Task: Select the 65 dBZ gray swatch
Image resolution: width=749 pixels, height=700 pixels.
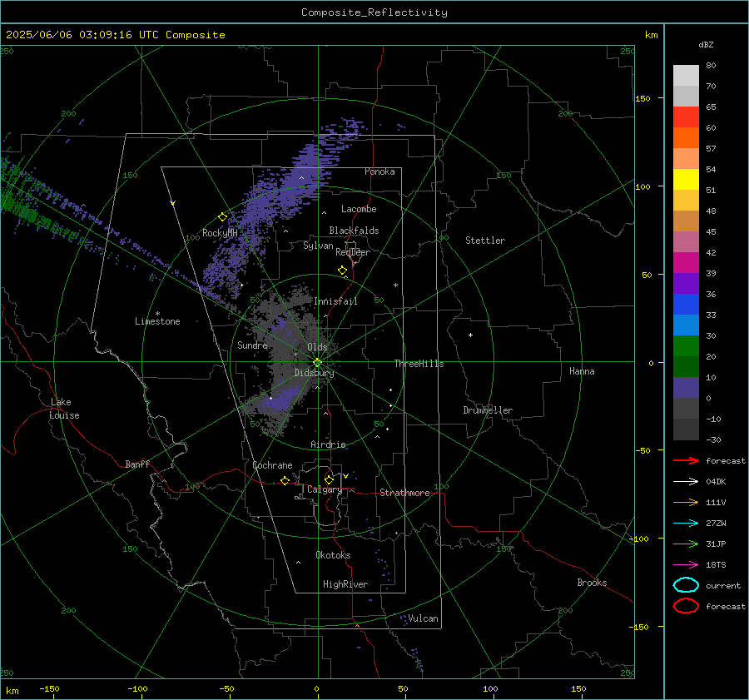Action: click(x=686, y=96)
